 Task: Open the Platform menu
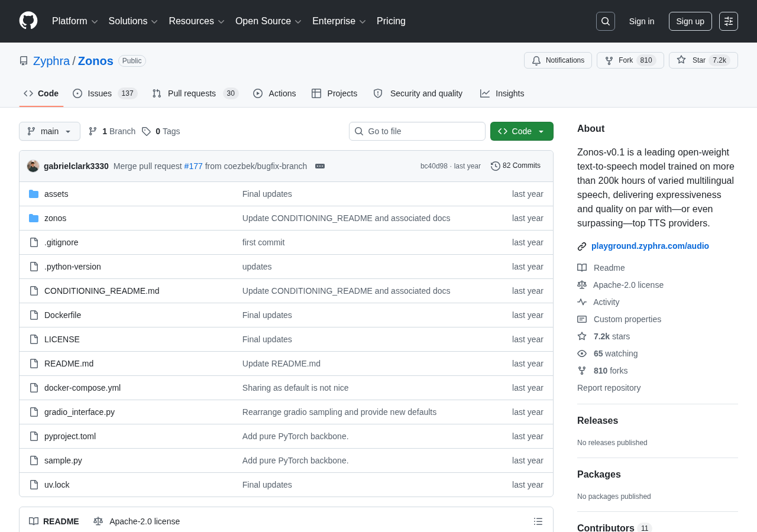75,21
